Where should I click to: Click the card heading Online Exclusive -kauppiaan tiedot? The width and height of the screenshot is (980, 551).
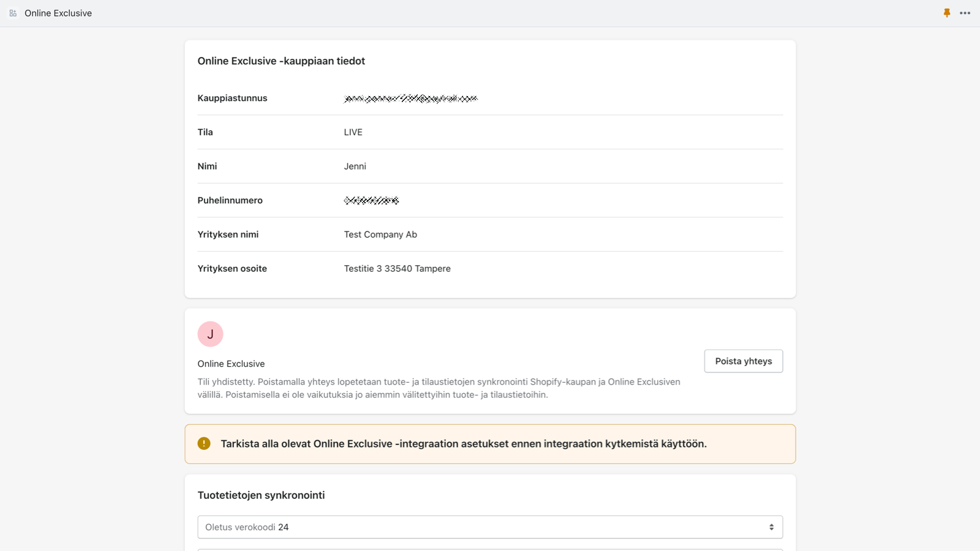pyautogui.click(x=281, y=61)
